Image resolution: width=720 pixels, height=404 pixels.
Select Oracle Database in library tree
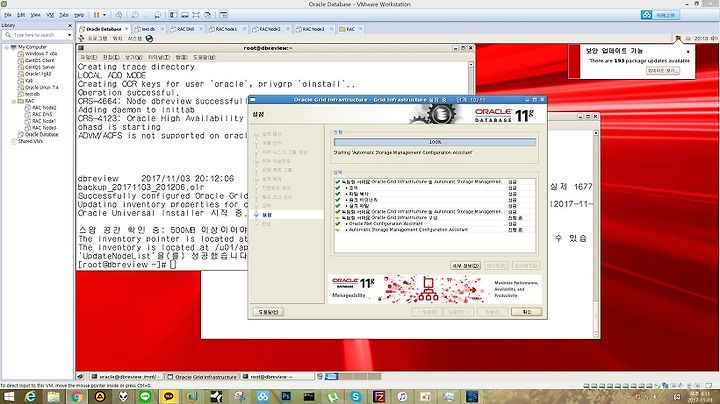pyautogui.click(x=42, y=135)
